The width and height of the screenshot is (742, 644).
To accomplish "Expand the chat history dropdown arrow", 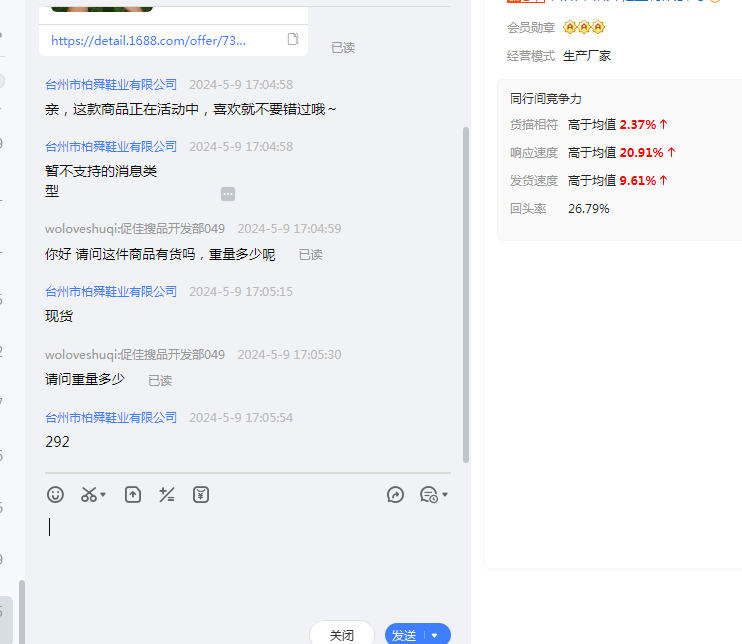I will pyautogui.click(x=445, y=495).
